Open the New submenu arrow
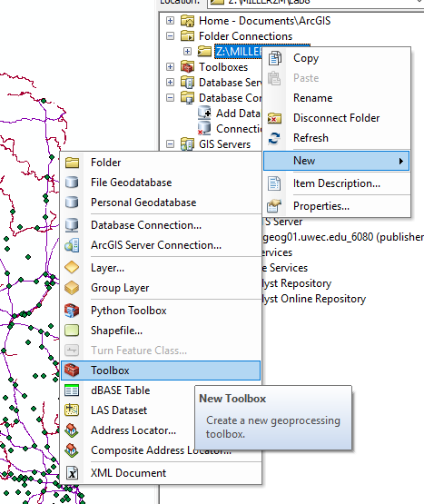424x504 pixels. pyautogui.click(x=401, y=161)
